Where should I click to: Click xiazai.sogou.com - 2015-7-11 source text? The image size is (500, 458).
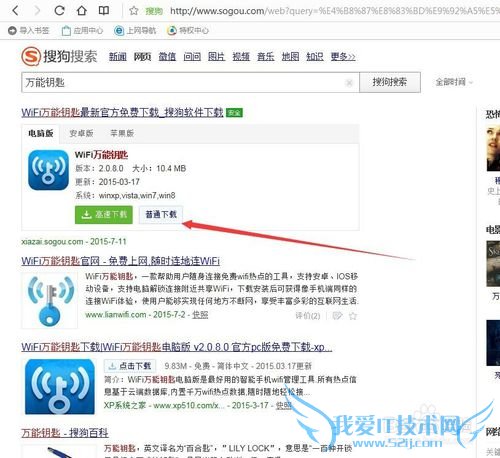(74, 241)
